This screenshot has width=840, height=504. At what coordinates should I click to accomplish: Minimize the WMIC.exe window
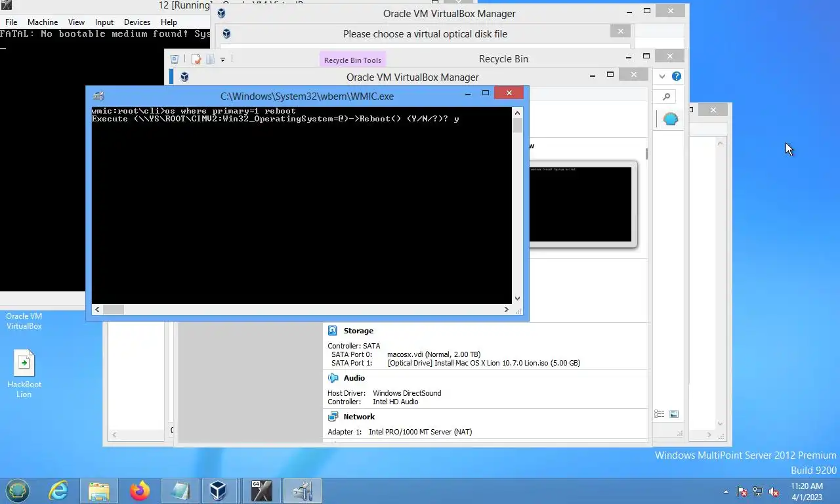(x=468, y=93)
